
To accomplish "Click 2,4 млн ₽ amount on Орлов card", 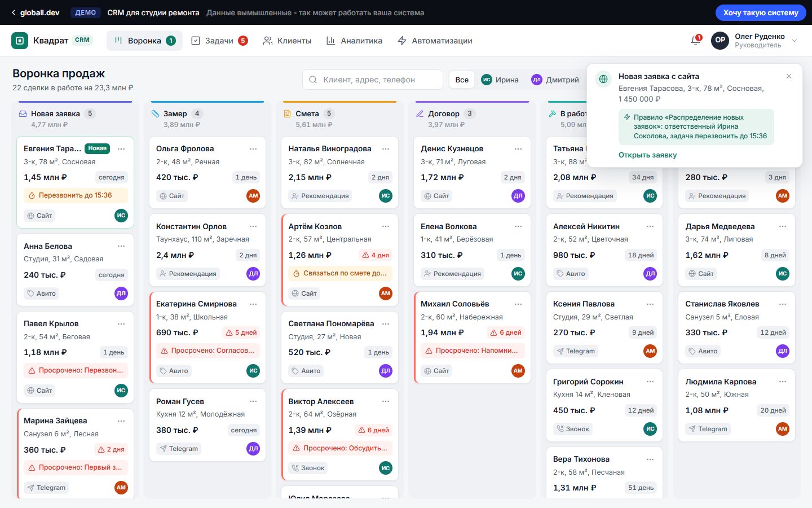I will (175, 255).
